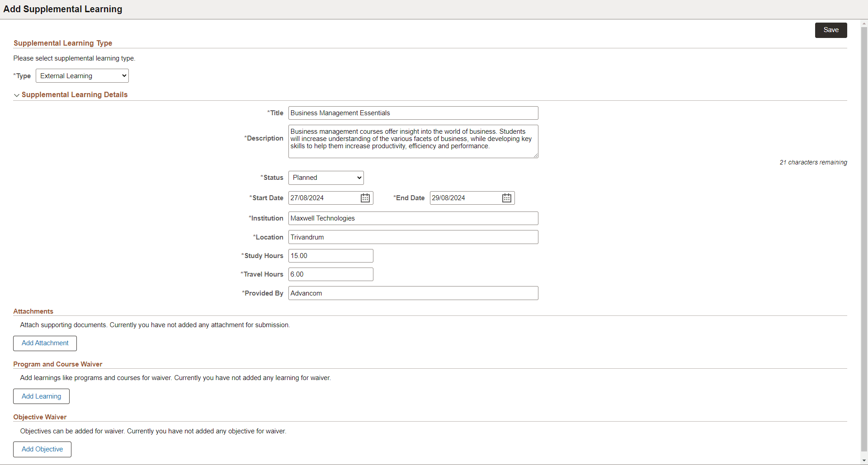
Task: Click the scrollbar down arrow
Action: click(864, 460)
